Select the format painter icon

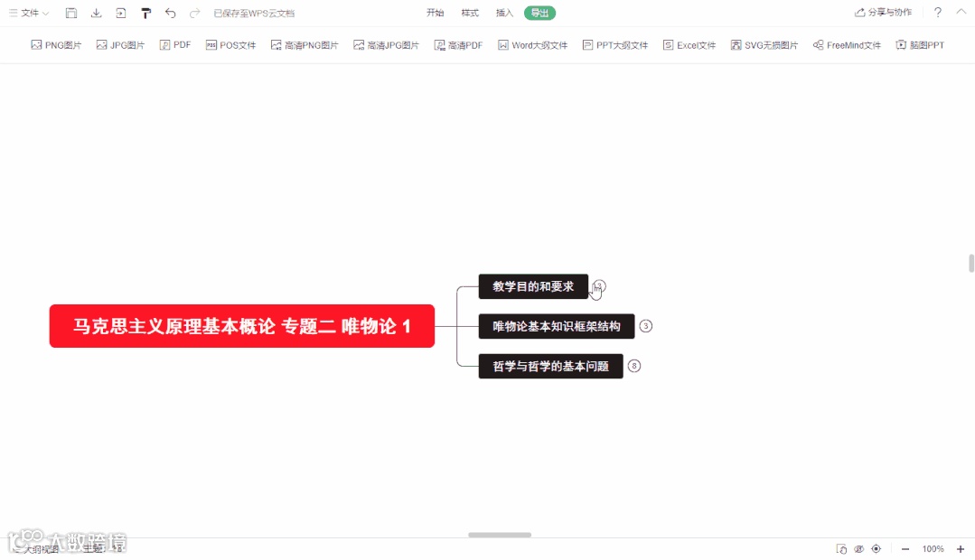click(x=146, y=13)
